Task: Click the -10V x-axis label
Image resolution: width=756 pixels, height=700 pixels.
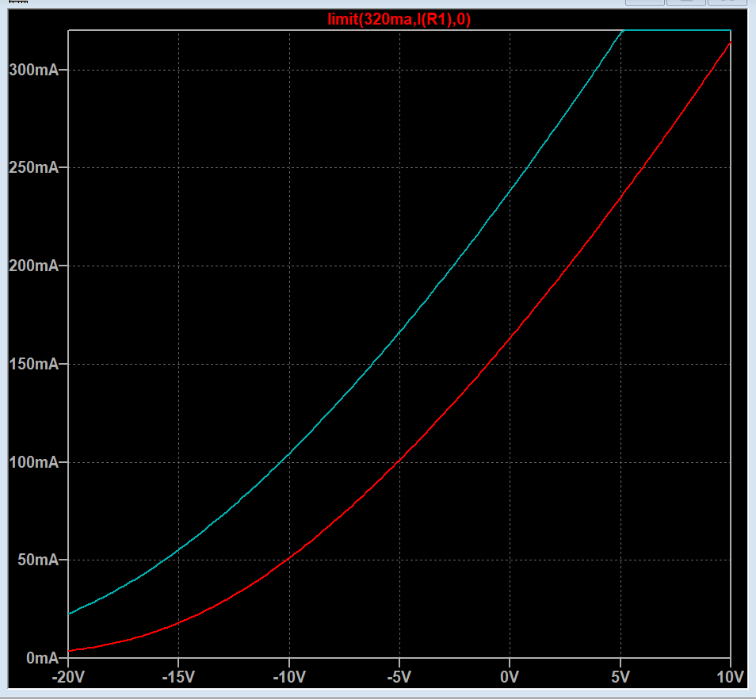Action: pyautogui.click(x=289, y=677)
